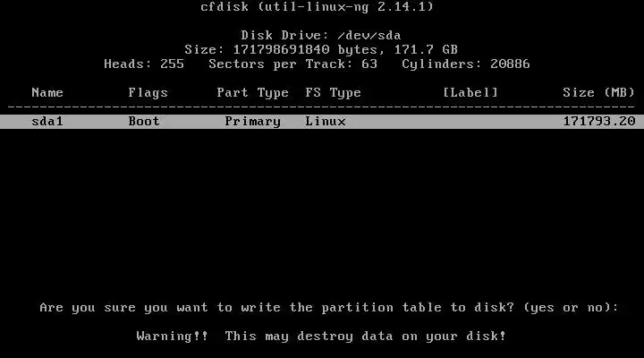Click the 171793.20 size value
The image size is (644, 358).
tap(598, 121)
